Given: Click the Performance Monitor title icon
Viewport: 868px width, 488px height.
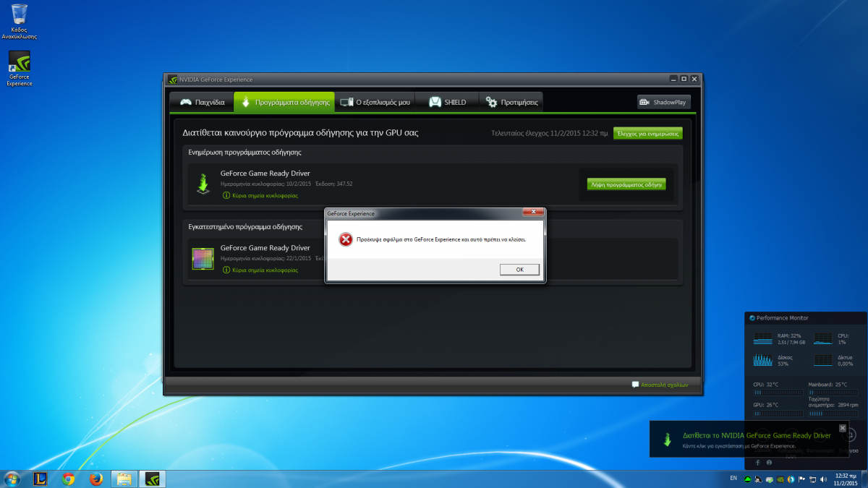Looking at the screenshot, I should 752,318.
